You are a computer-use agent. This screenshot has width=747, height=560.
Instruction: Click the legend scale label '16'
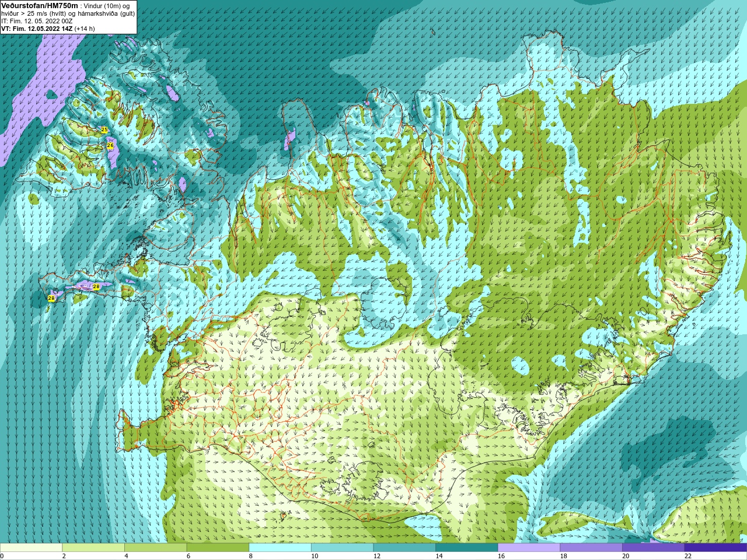pyautogui.click(x=501, y=556)
